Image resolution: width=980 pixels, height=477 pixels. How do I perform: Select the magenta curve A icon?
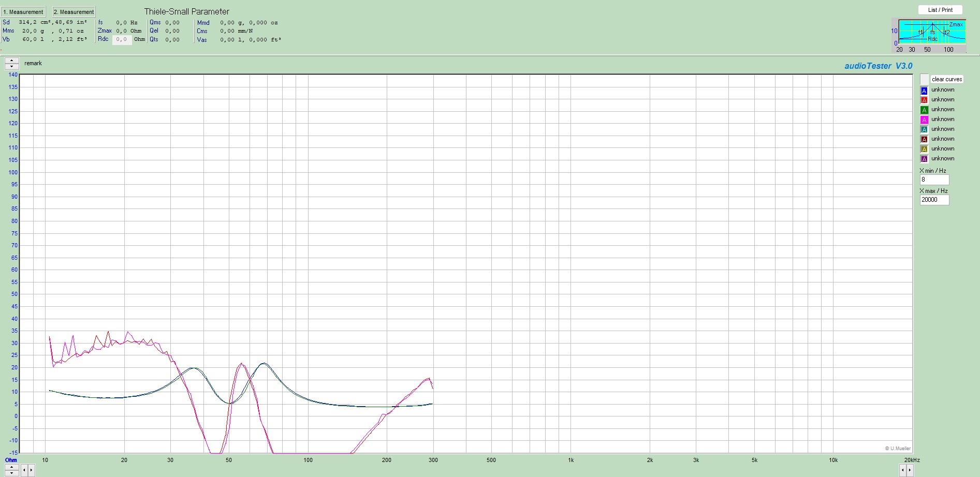click(924, 120)
